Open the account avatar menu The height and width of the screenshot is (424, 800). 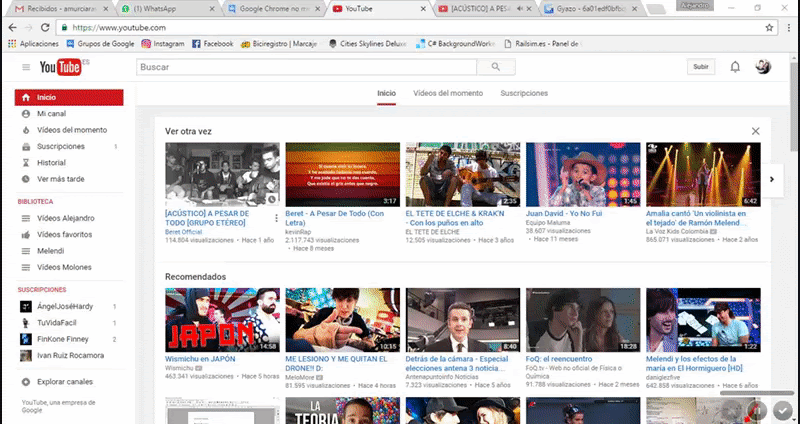tap(763, 67)
